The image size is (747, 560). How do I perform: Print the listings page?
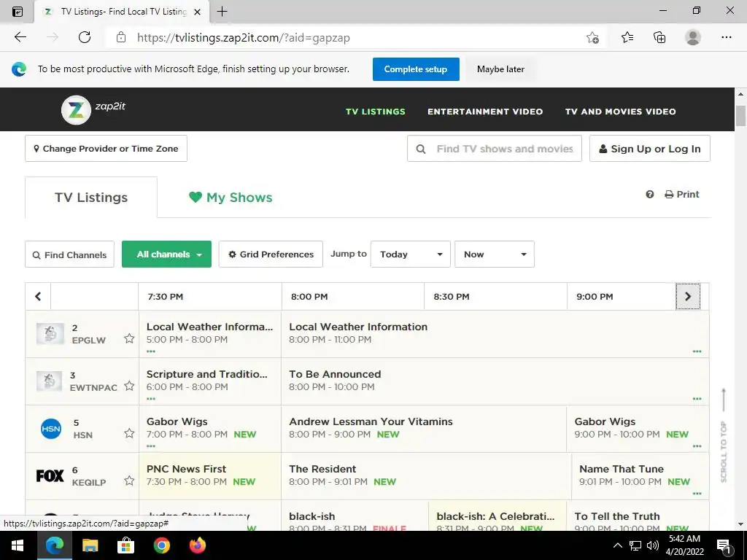682,194
